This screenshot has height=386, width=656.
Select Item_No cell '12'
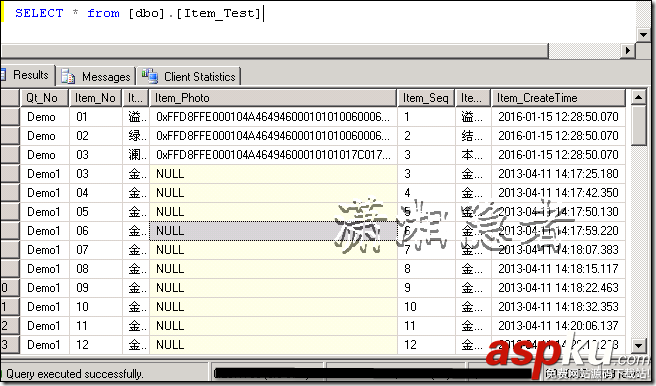pyautogui.click(x=95, y=345)
